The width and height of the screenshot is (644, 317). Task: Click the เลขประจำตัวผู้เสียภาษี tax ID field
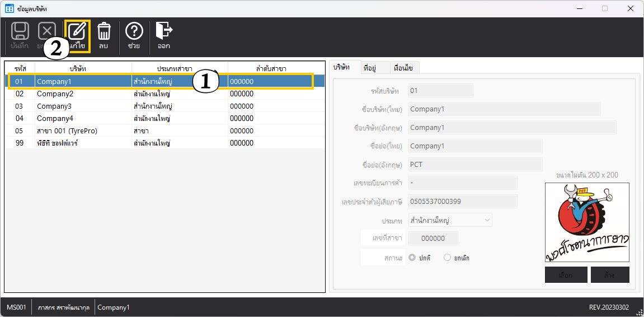[x=462, y=202]
